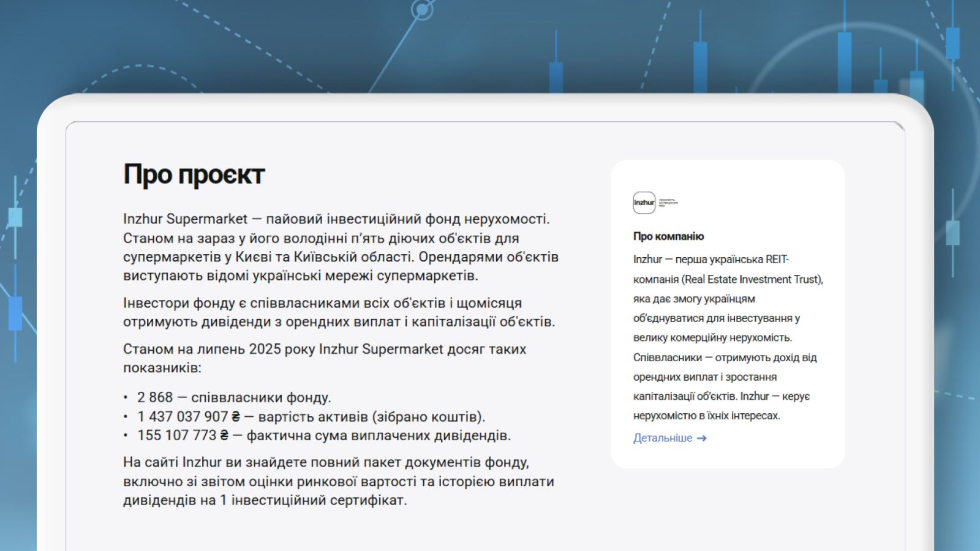The image size is (980, 551).
Task: Click the Inzhur logo in the company card
Action: click(x=644, y=203)
